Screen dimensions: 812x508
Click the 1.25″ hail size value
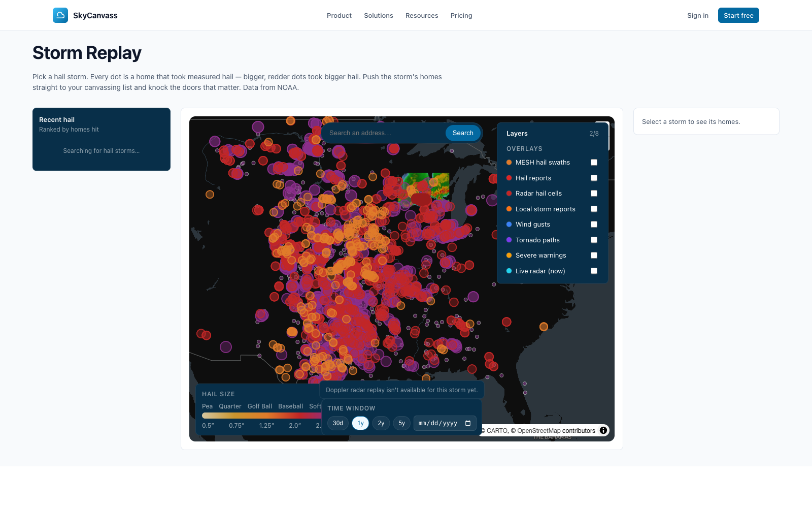(x=266, y=426)
